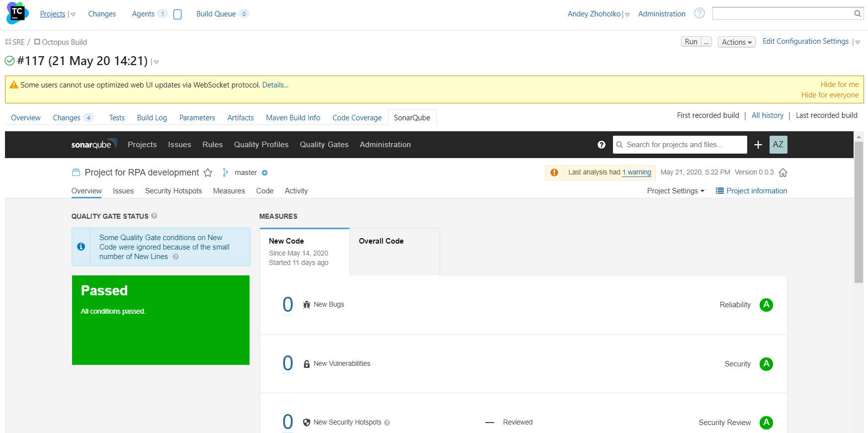Click the SRE project grid icon
868x433 pixels.
pyautogui.click(x=8, y=42)
